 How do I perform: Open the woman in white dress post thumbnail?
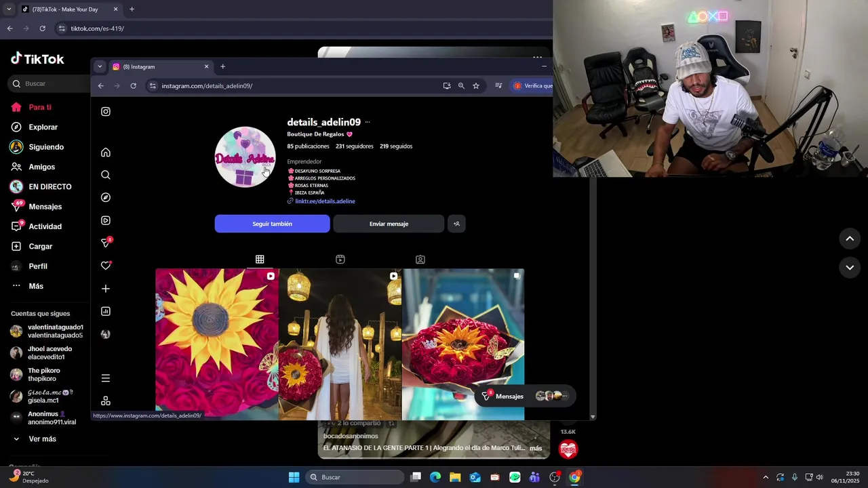tap(340, 344)
